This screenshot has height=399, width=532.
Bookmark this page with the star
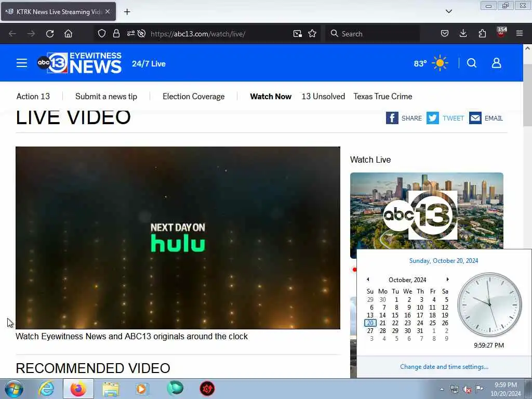312,34
